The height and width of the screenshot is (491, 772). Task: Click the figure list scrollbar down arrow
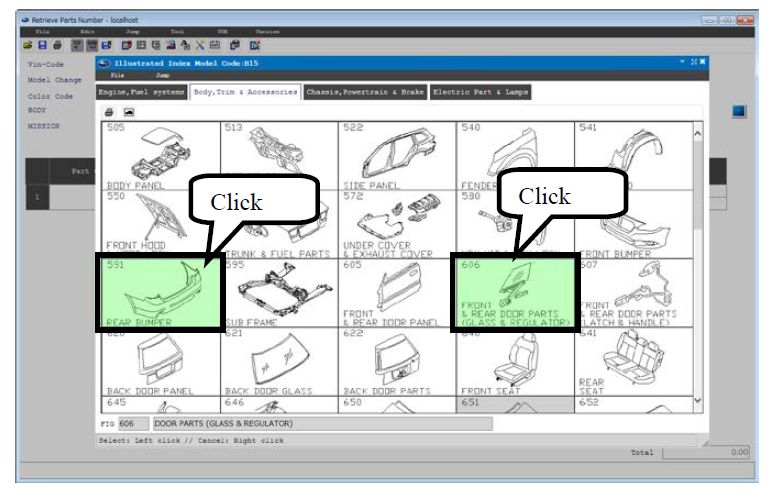698,400
